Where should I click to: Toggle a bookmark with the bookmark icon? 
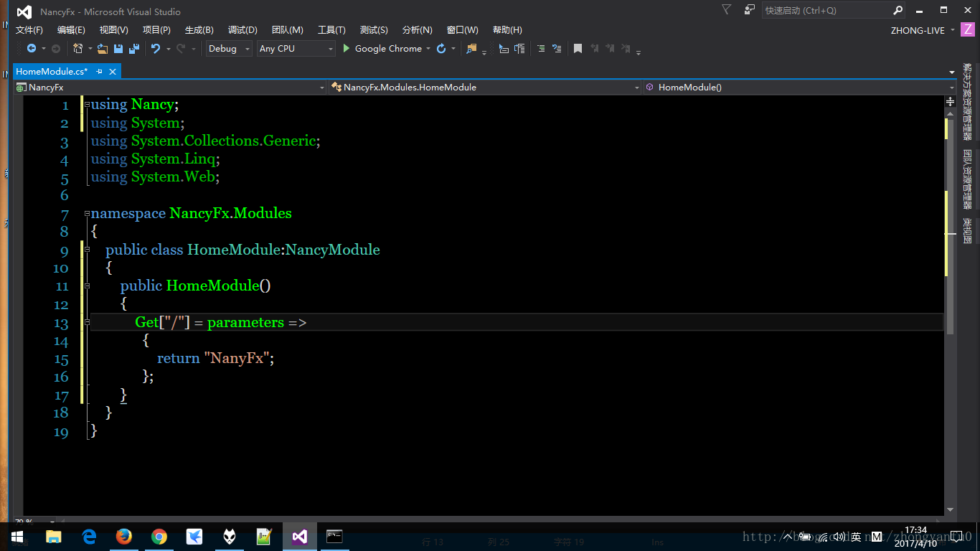[x=578, y=49]
